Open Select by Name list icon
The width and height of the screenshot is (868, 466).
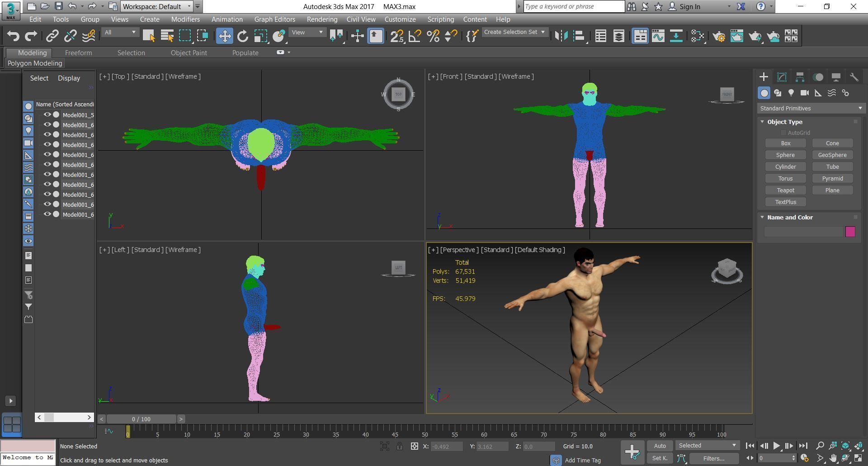click(x=167, y=36)
